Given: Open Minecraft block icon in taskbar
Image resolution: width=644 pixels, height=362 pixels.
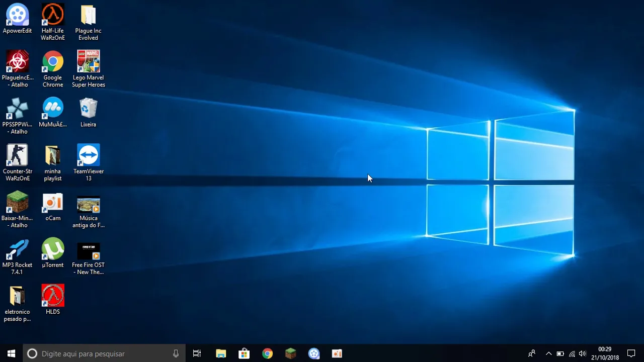Looking at the screenshot, I should 291,353.
